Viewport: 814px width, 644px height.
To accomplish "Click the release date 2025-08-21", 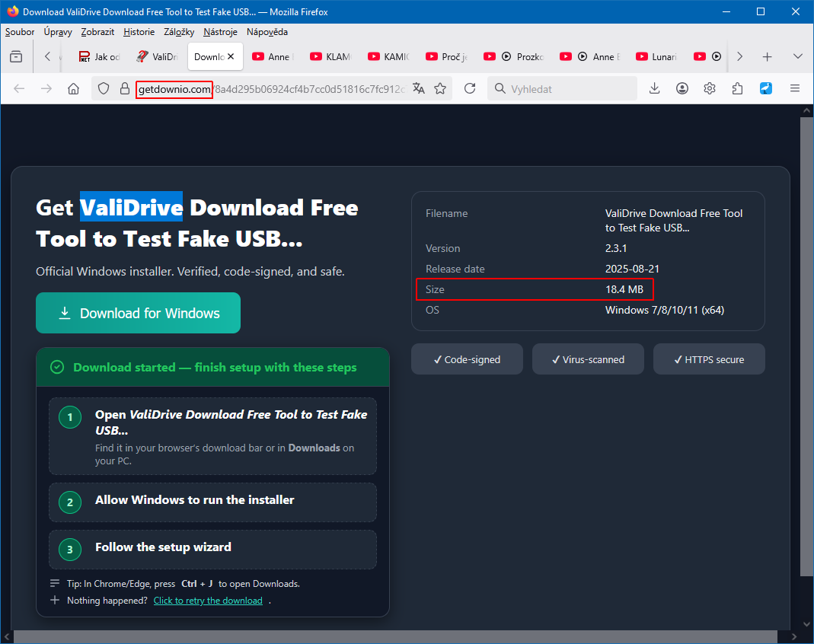I will [632, 269].
